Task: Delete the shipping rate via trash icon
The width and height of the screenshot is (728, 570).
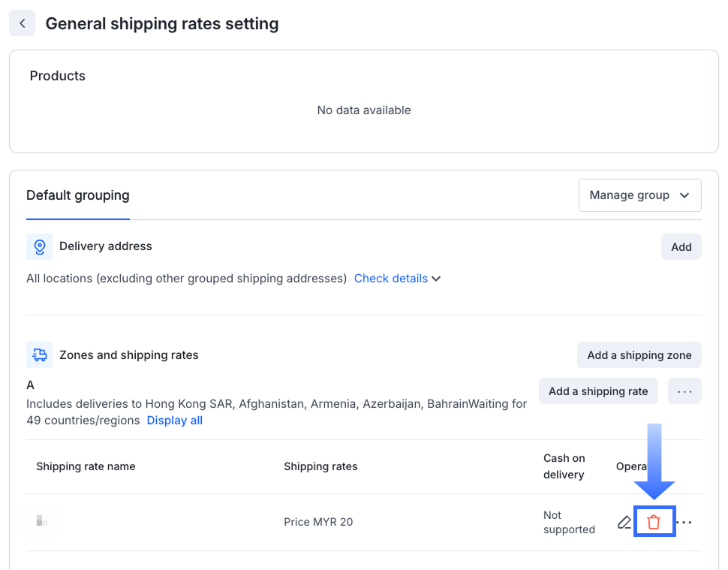Action: pos(654,522)
